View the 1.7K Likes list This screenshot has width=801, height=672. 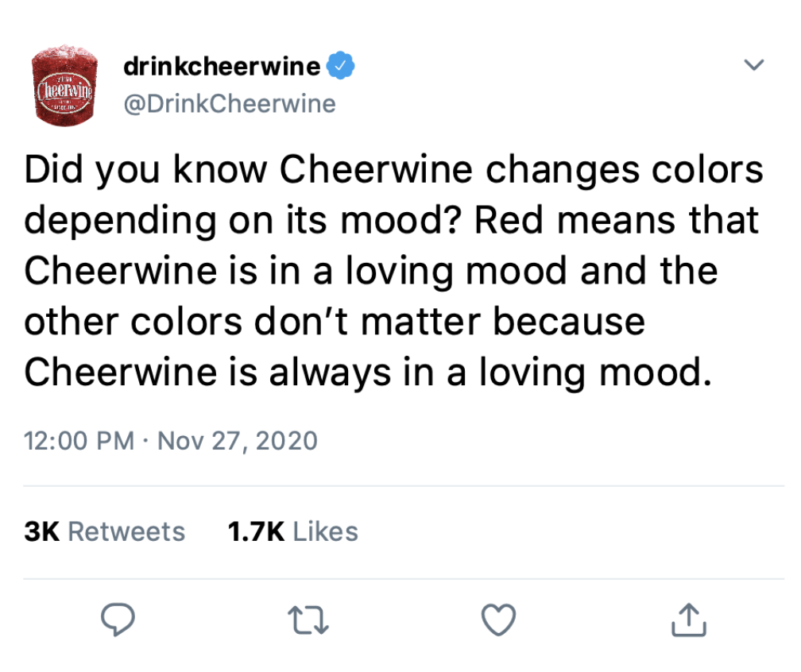click(292, 531)
